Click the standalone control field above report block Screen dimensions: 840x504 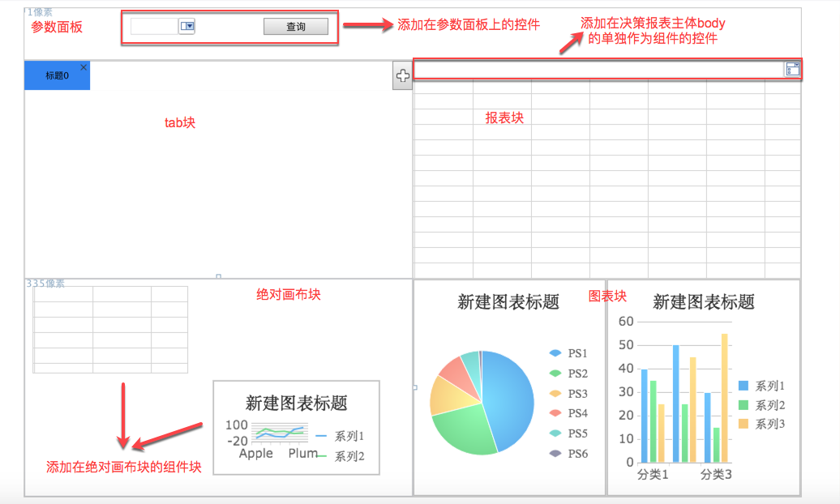pyautogui.click(x=607, y=70)
